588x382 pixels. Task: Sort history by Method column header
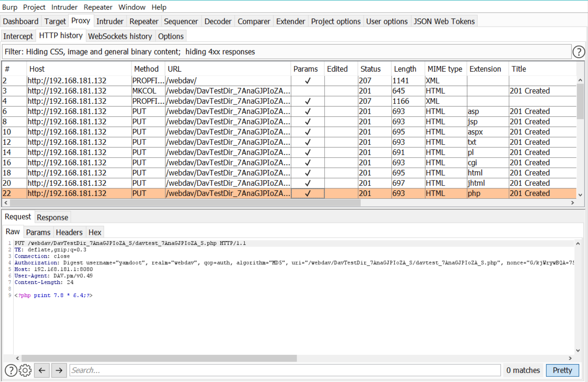pyautogui.click(x=146, y=69)
